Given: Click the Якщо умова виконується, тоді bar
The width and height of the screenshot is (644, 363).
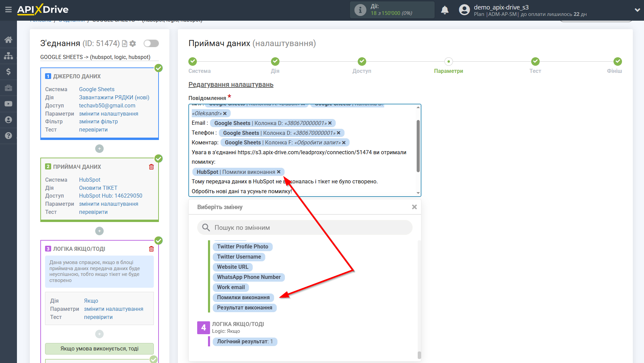Looking at the screenshot, I should point(99,348).
